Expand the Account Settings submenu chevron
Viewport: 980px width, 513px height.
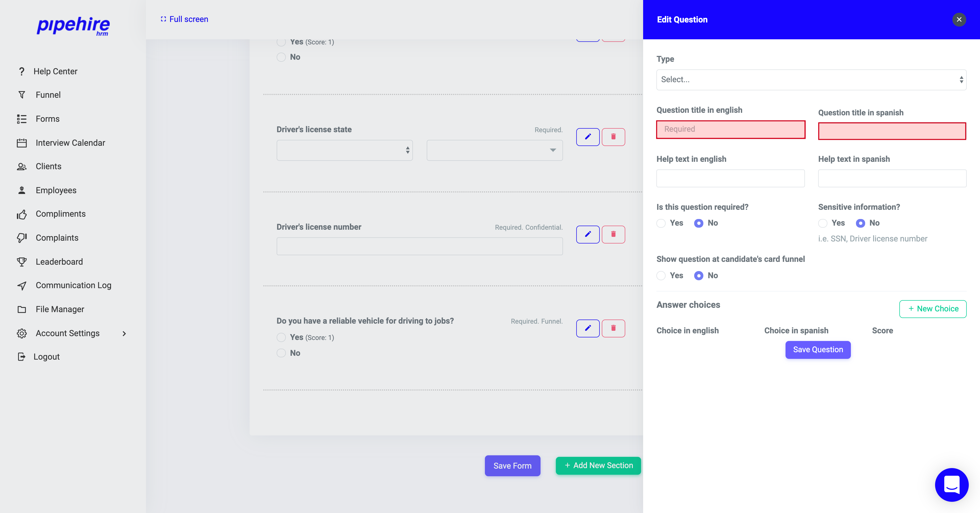[x=124, y=333]
